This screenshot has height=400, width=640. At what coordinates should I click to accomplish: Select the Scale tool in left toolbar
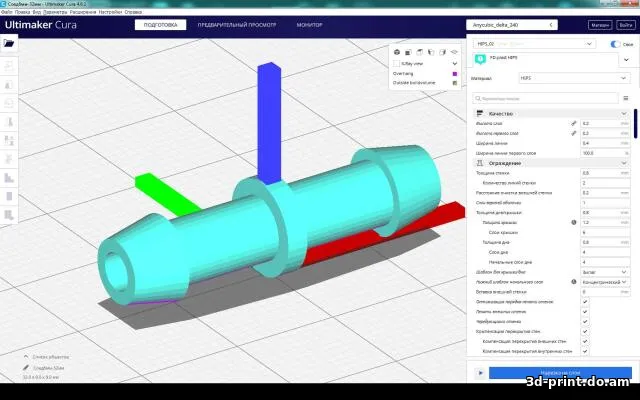[9, 85]
